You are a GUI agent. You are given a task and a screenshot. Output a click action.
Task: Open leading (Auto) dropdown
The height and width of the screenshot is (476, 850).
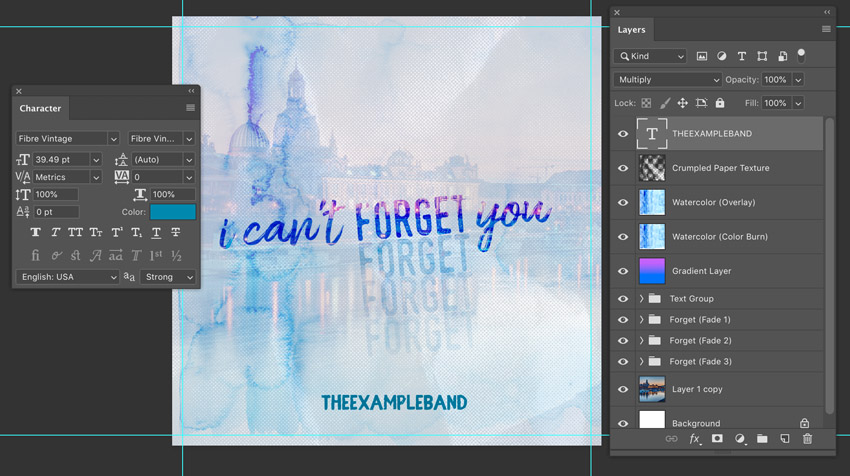coord(189,159)
